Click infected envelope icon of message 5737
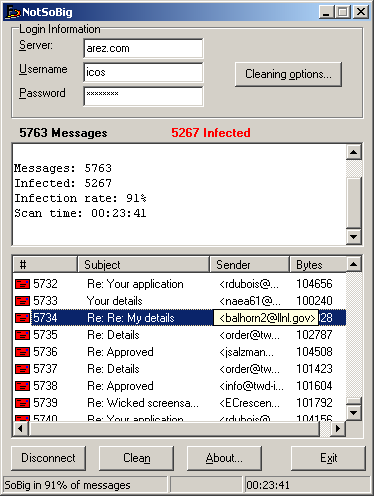The image size is (374, 496). (22, 369)
